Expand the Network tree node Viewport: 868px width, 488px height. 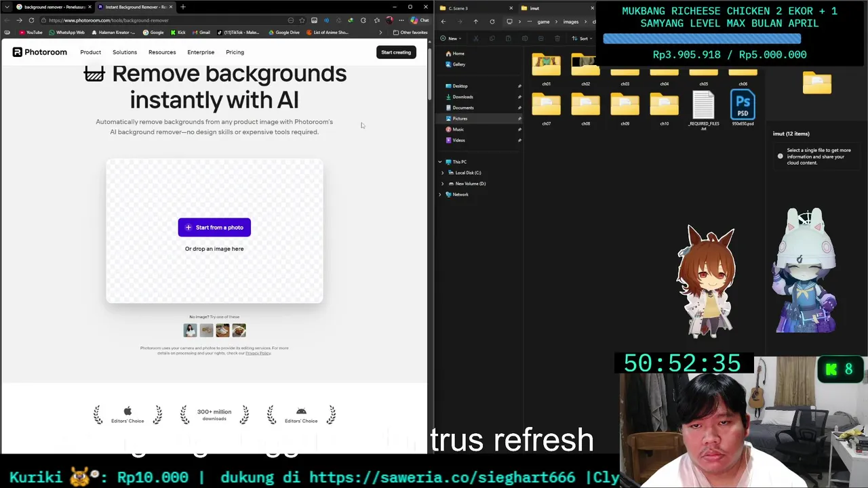tap(439, 195)
